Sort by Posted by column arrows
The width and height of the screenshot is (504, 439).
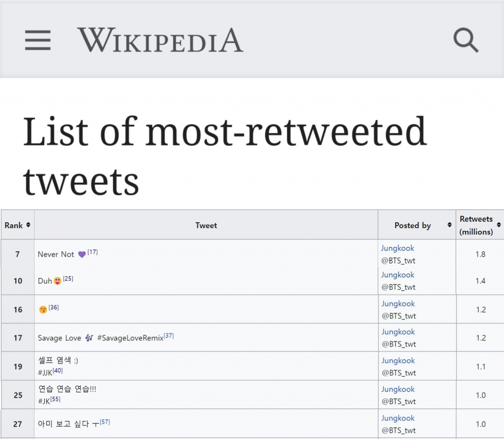(449, 225)
